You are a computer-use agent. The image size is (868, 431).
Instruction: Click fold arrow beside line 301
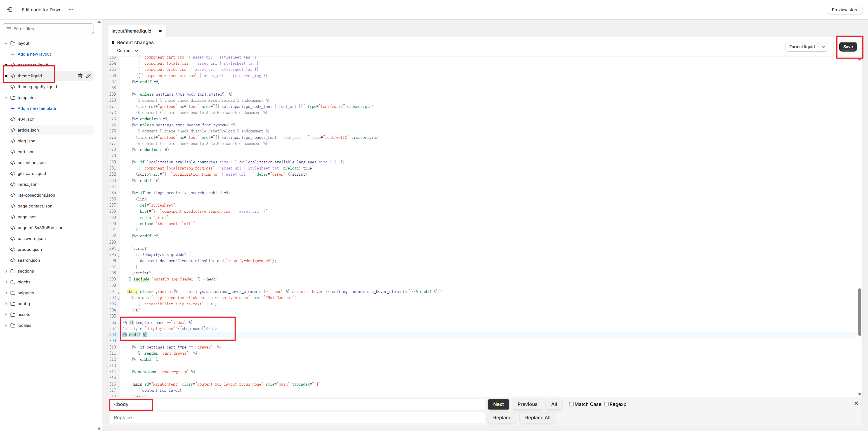click(119, 292)
